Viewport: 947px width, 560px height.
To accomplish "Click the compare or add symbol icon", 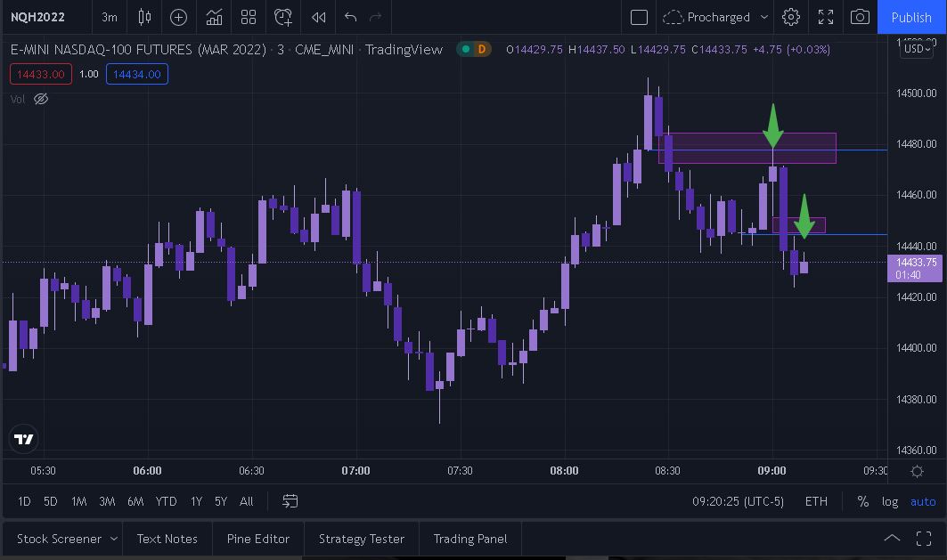I will click(178, 17).
